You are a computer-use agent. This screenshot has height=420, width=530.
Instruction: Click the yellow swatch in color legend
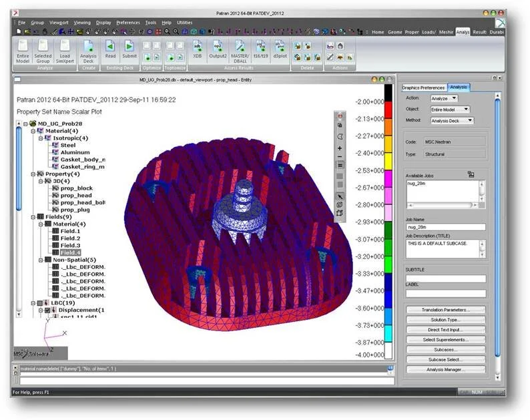[388, 162]
